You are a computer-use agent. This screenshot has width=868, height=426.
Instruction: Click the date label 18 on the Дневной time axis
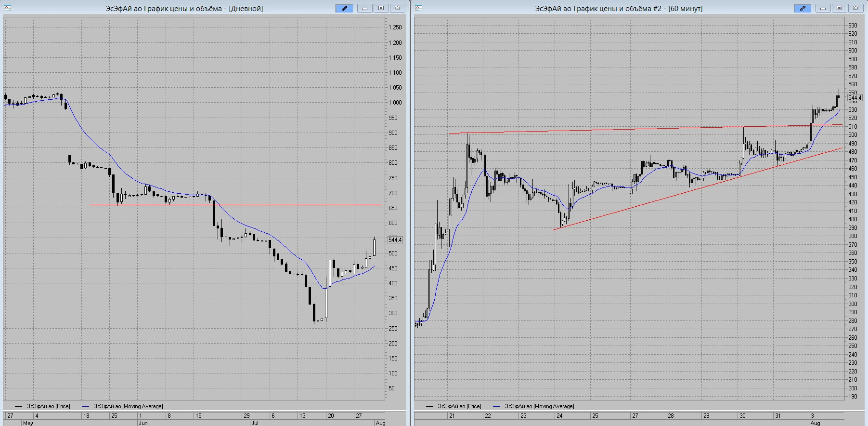[x=86, y=416]
